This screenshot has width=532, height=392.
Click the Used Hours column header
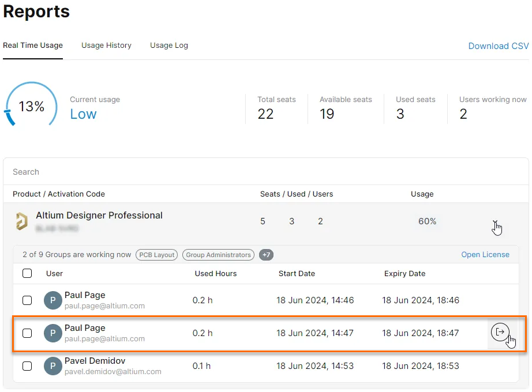(x=216, y=274)
